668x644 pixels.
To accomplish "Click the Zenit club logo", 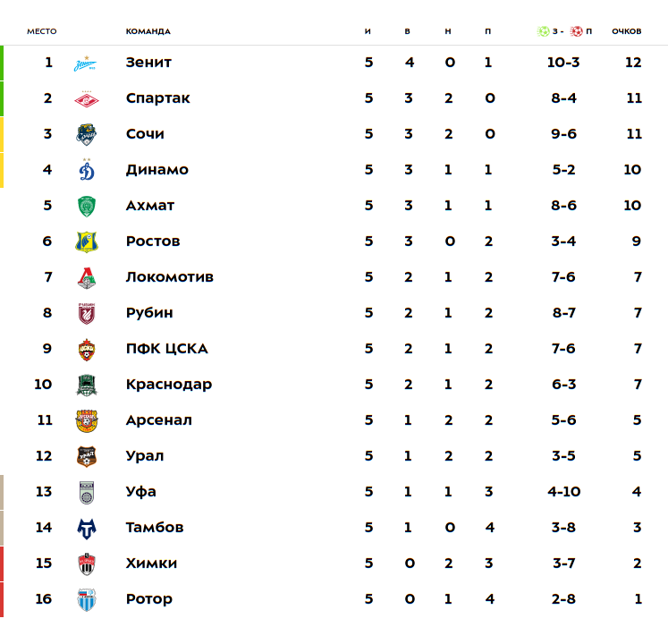I will point(86,64).
